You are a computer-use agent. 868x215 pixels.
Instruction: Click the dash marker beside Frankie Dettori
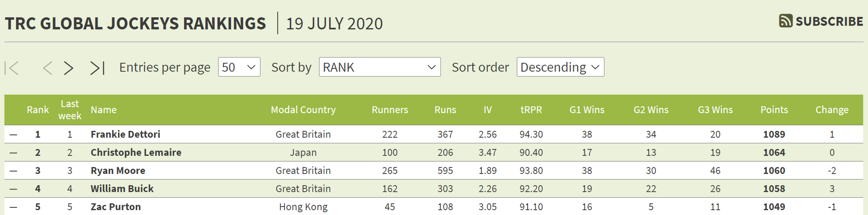pos(13,134)
